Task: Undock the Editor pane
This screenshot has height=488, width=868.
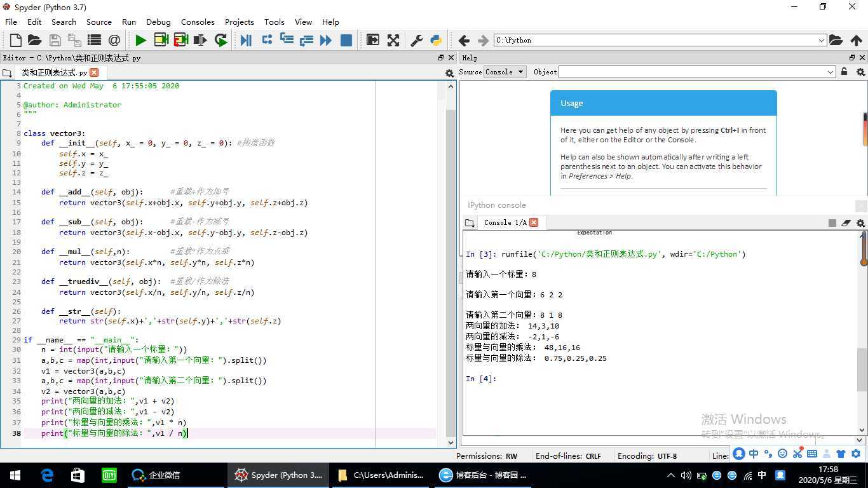Action: (x=441, y=57)
